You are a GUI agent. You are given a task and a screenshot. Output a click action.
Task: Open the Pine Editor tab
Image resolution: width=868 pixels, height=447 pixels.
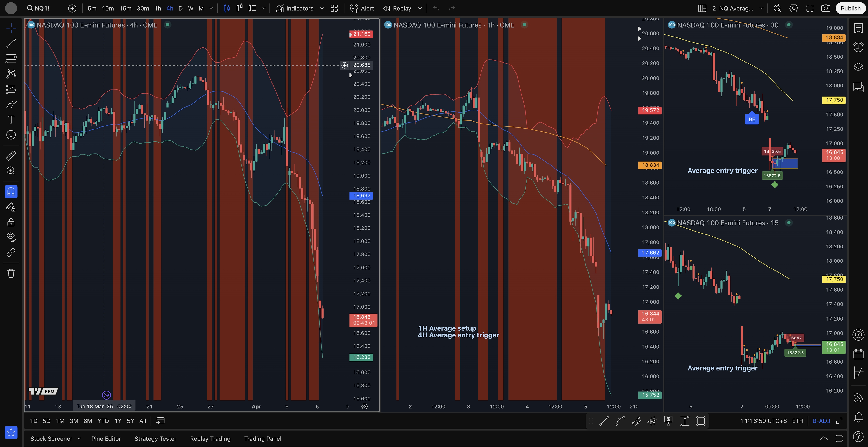pyautogui.click(x=106, y=439)
